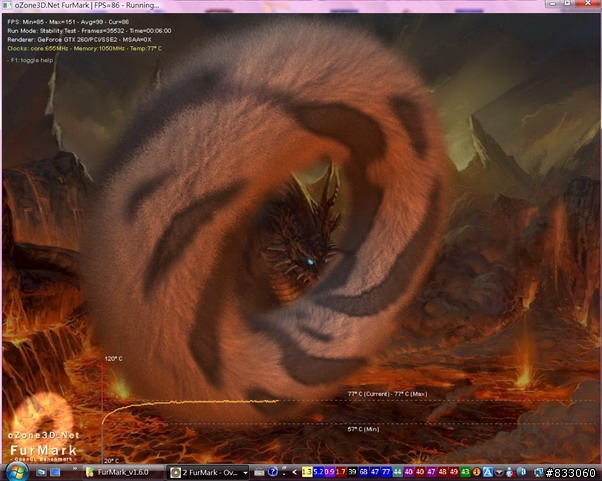Click the messenger buddy tray icon
Viewport: 602px width, 481px height.
pos(510,472)
